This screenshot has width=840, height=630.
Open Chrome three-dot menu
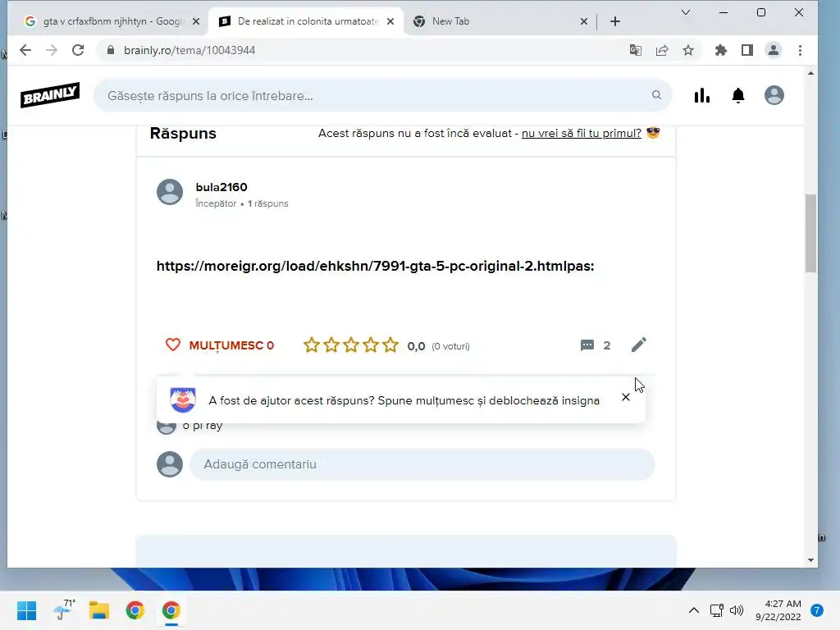[801, 50]
